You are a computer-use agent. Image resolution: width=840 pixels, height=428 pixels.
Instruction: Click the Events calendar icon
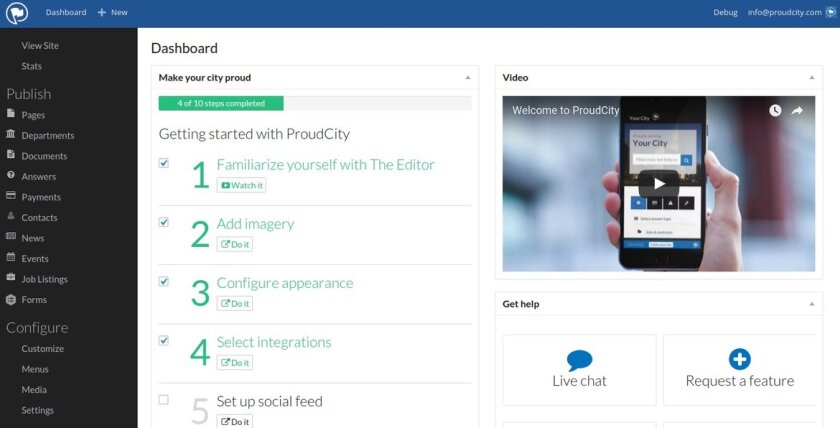11,257
